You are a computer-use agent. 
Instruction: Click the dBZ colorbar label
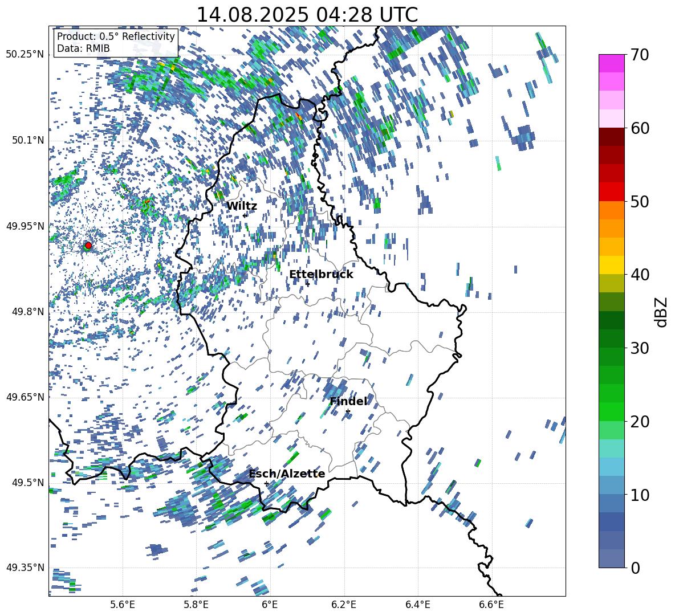(x=662, y=312)
